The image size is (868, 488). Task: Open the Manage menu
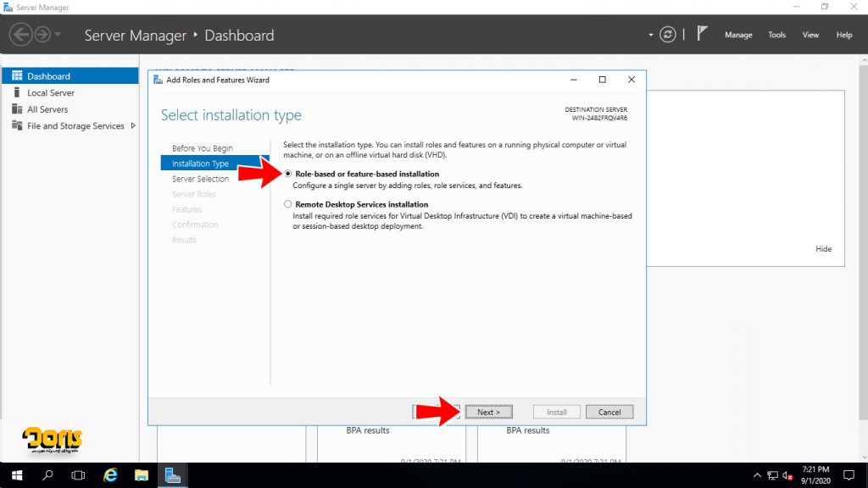tap(738, 34)
